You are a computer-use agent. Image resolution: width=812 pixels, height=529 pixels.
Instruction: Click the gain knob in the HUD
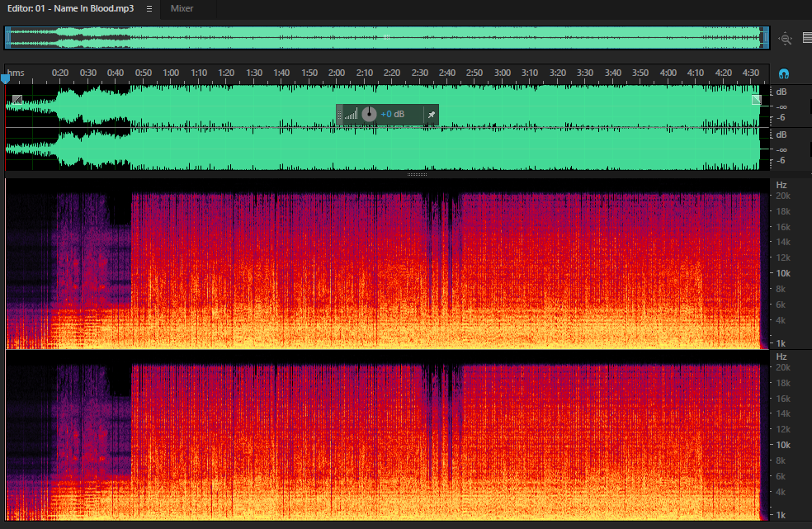pyautogui.click(x=369, y=114)
